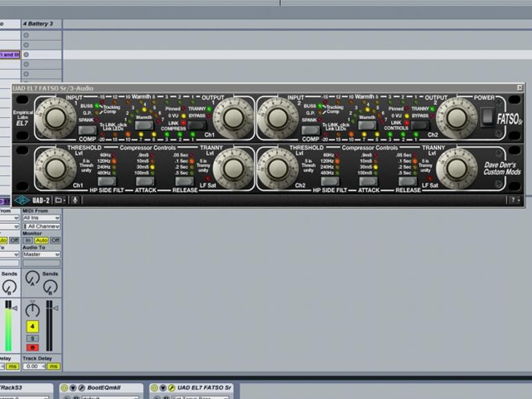Click the fifth clip slot in Battery 3
Screen dimensions: 532x399
41,74
